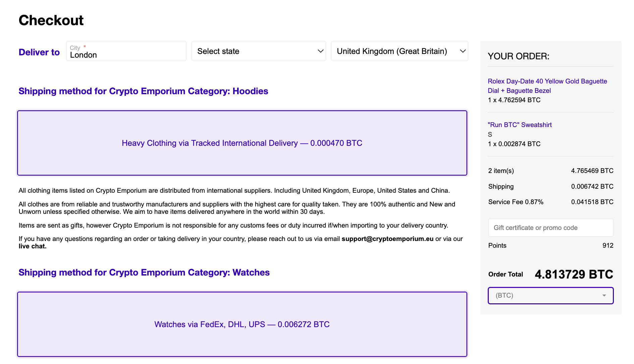
Task: Click the Service Fee 0.87% label
Action: tap(516, 202)
